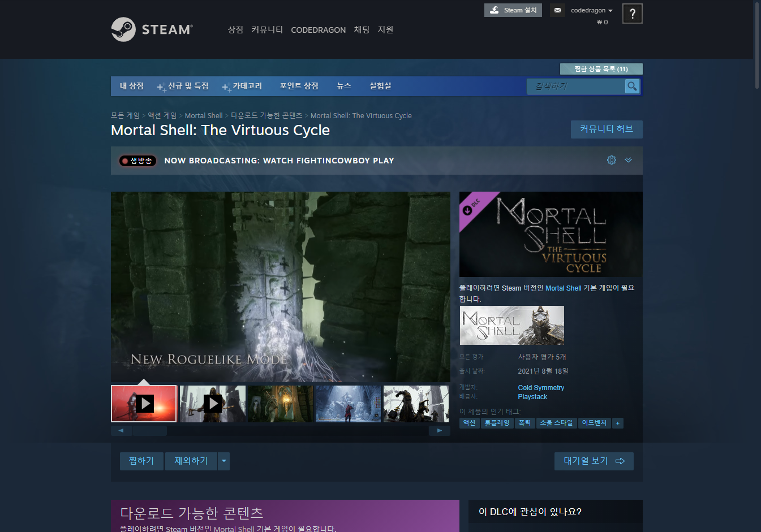Screen dimensions: 761x532
Task: Open the codedragon account dropdown
Action: point(591,10)
